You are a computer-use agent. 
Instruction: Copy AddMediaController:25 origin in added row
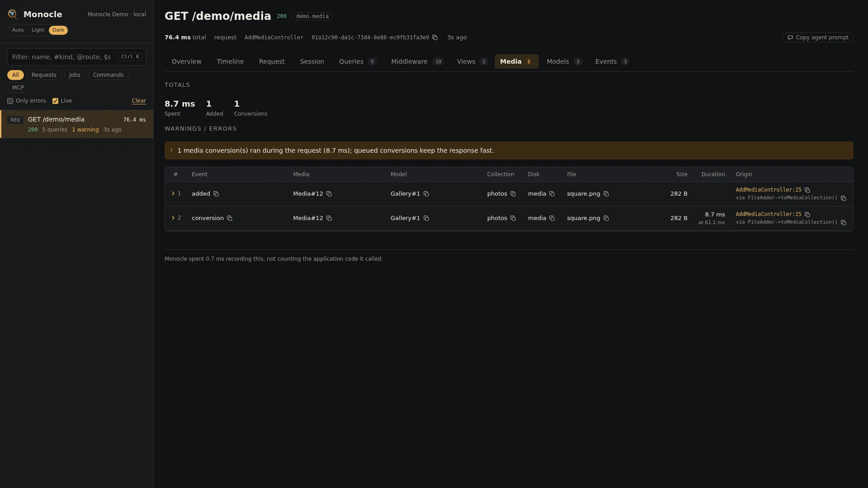pyautogui.click(x=807, y=190)
